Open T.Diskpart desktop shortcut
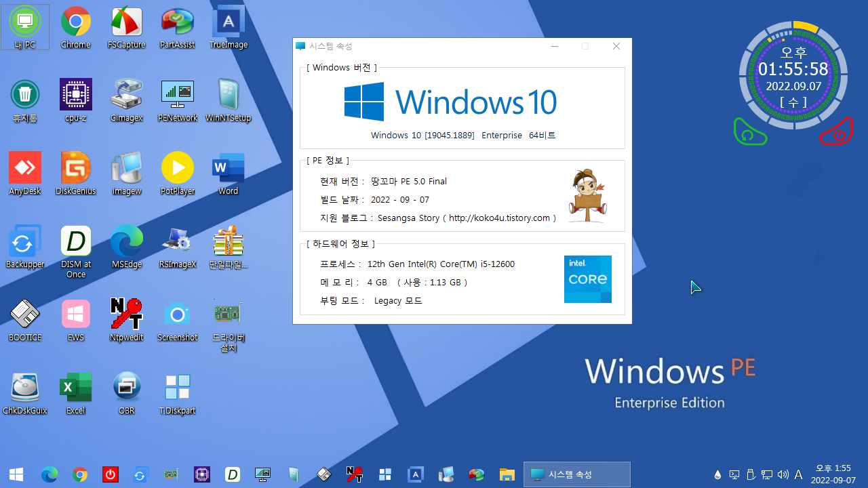 (x=178, y=394)
